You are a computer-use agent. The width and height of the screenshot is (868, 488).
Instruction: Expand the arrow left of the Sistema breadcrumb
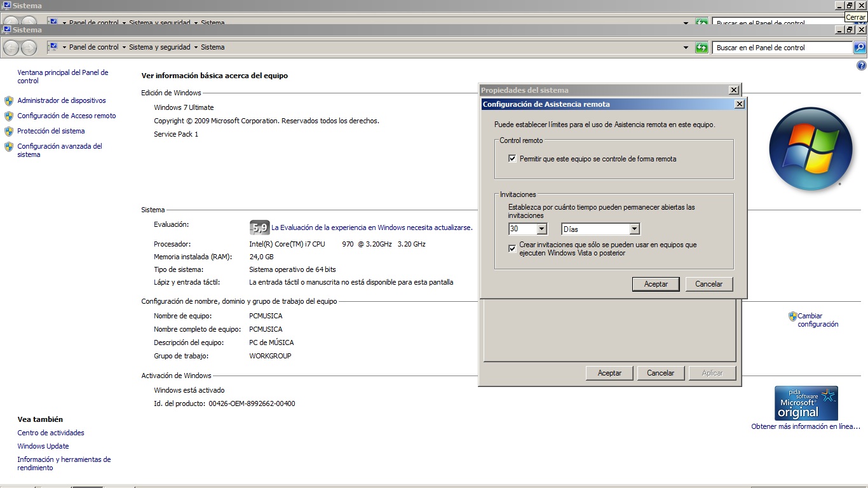(196, 47)
